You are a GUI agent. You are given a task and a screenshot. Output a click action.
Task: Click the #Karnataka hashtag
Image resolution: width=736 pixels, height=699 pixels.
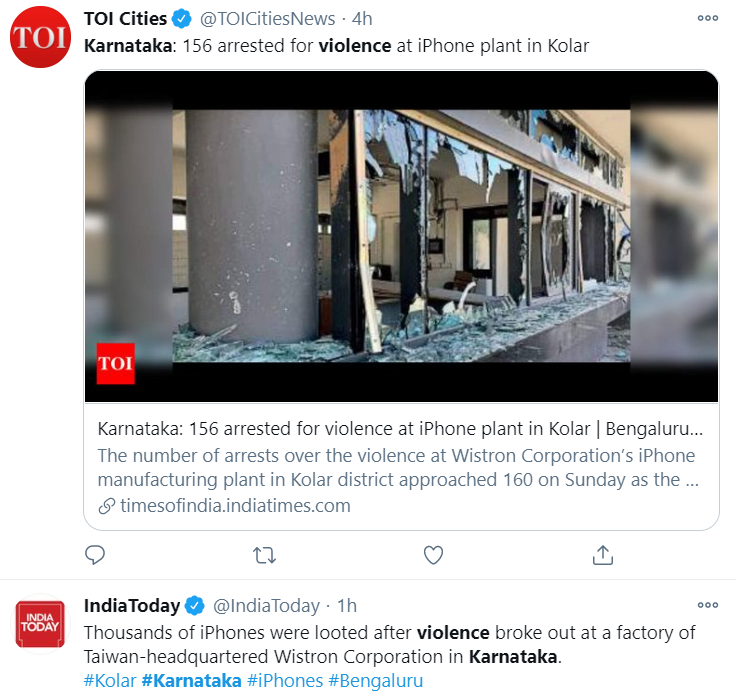coord(192,680)
